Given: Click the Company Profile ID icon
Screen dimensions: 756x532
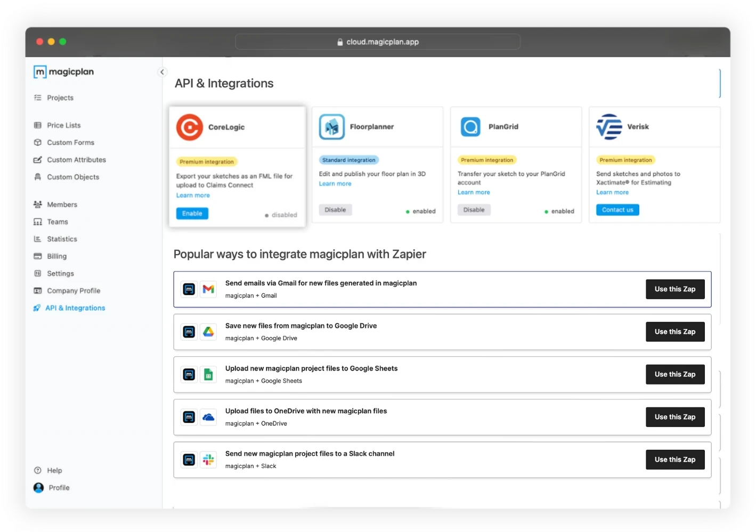Looking at the screenshot, I should point(38,291).
